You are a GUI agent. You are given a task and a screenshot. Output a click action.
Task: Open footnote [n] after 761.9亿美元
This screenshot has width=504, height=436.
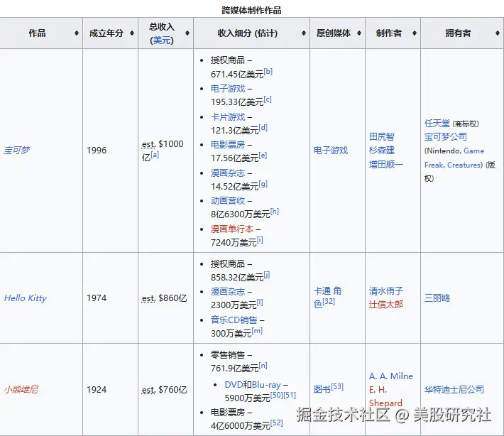point(263,366)
